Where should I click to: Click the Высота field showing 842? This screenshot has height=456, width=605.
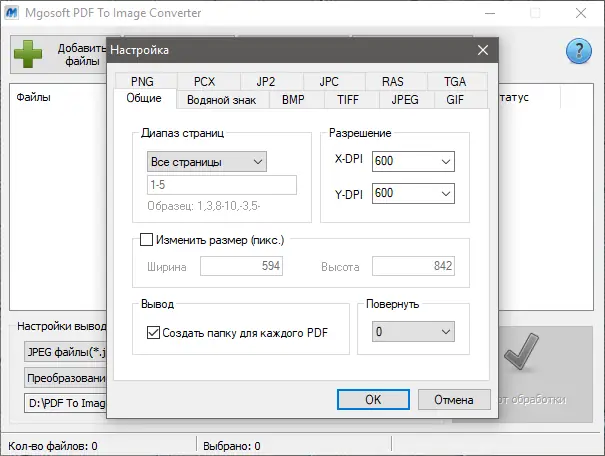[413, 266]
